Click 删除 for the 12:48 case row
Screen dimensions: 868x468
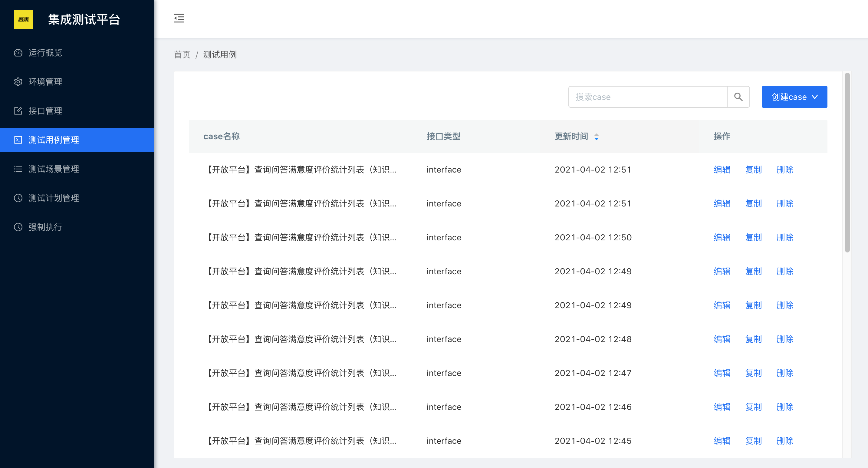[x=784, y=339]
